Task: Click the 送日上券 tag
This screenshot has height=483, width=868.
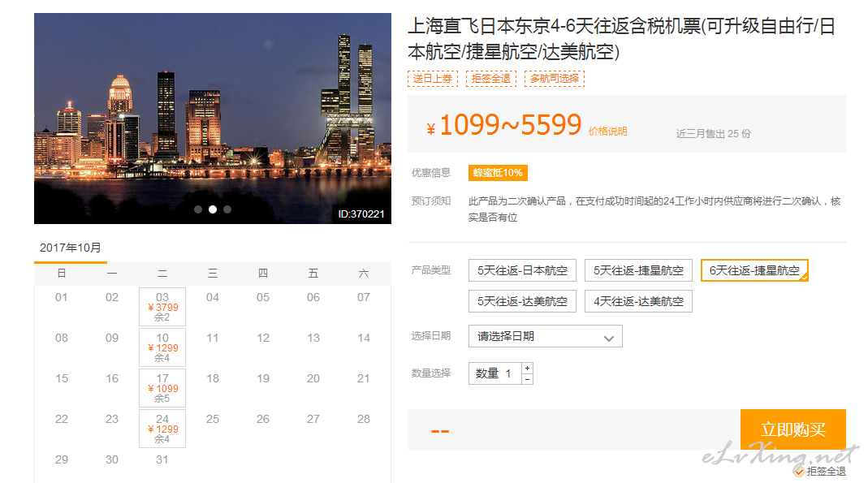Action: pyautogui.click(x=433, y=79)
